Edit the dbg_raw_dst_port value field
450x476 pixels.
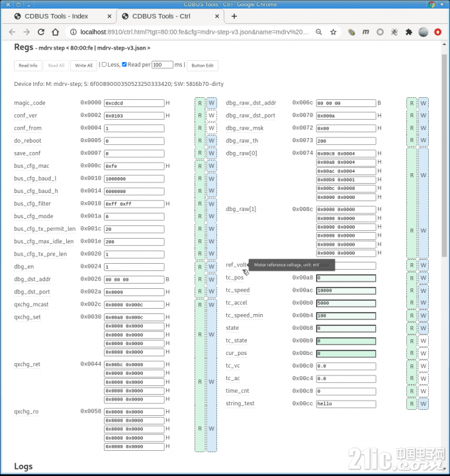click(346, 116)
